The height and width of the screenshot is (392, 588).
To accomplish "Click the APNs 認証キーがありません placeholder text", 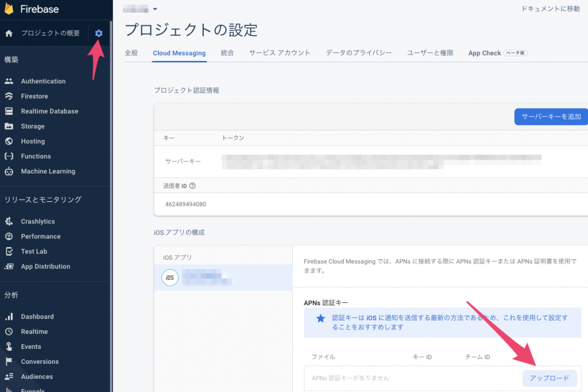I will pos(350,378).
